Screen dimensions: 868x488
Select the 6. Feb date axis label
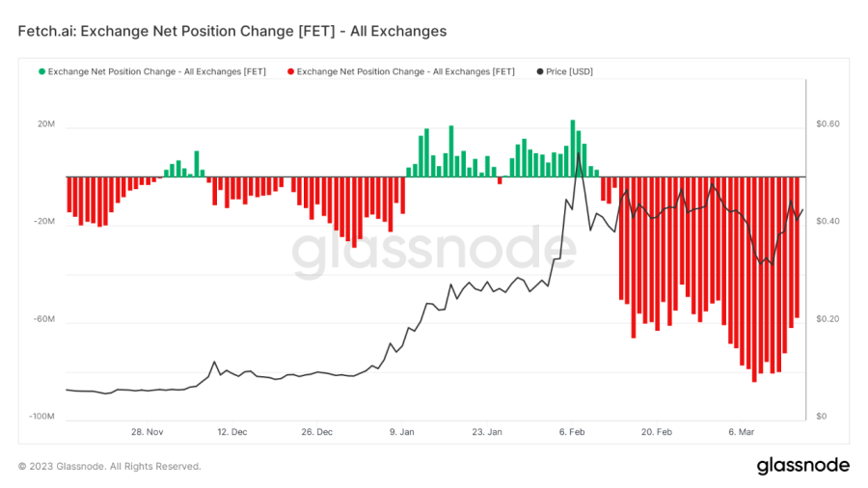[572, 431]
